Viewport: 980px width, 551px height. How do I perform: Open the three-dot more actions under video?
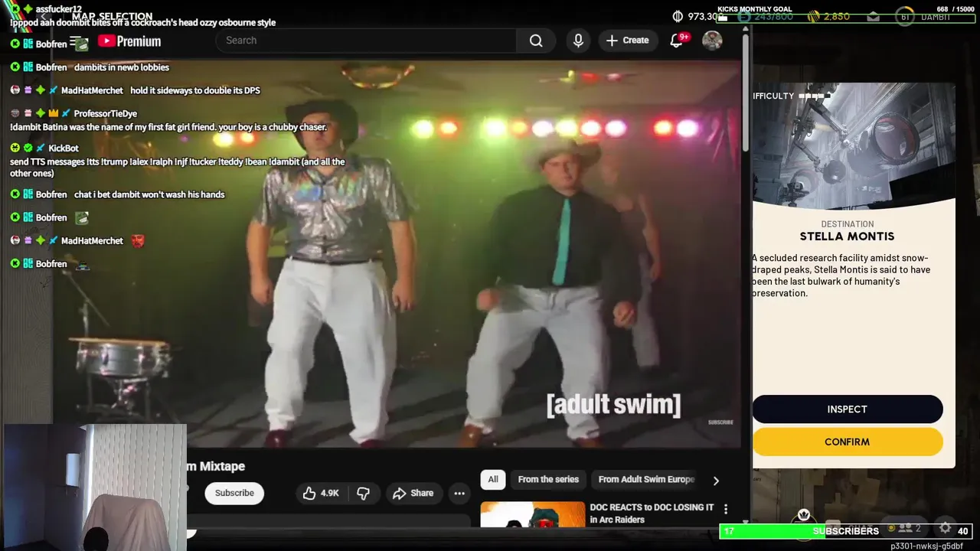point(459,493)
